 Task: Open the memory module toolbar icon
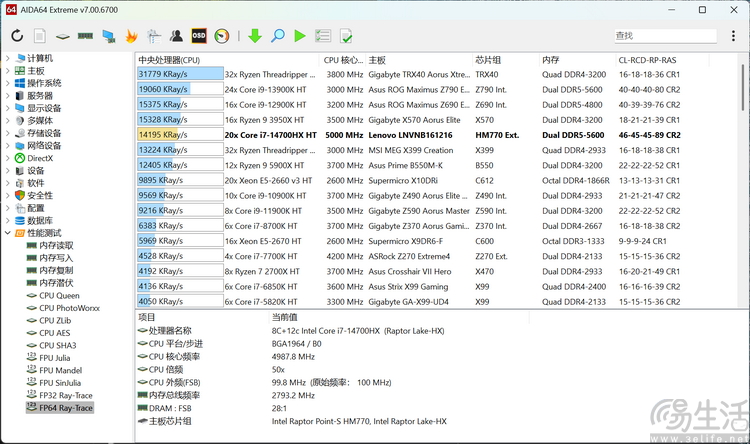pyautogui.click(x=85, y=36)
